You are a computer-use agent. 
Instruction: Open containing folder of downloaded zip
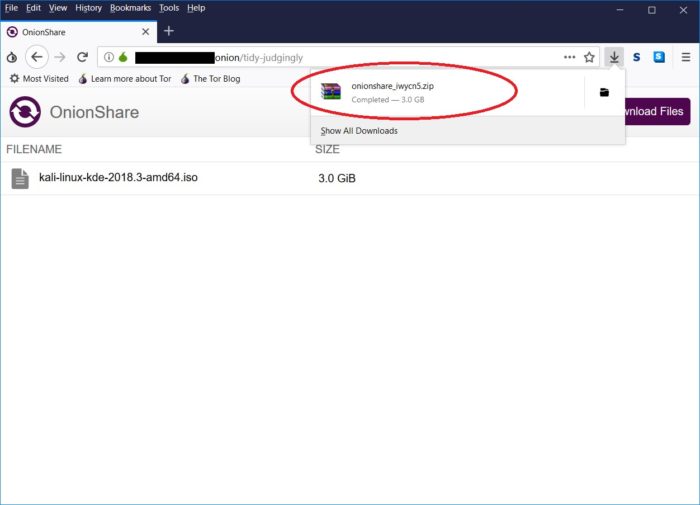[604, 92]
